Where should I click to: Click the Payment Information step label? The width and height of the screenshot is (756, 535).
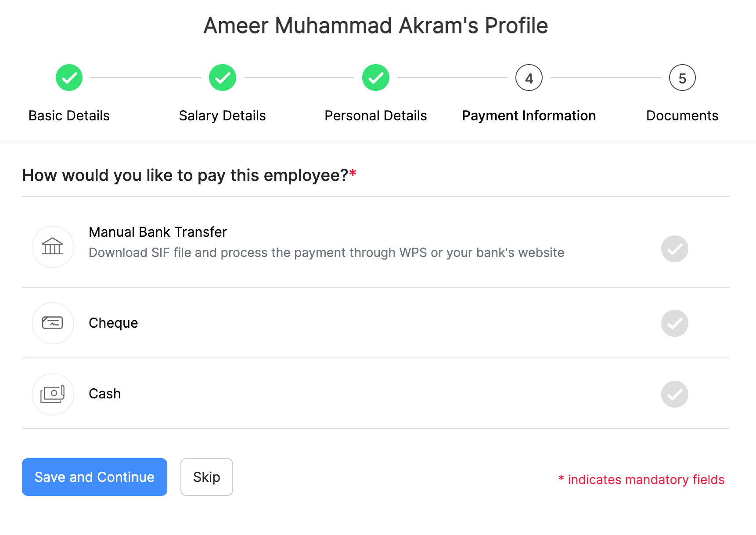(529, 116)
